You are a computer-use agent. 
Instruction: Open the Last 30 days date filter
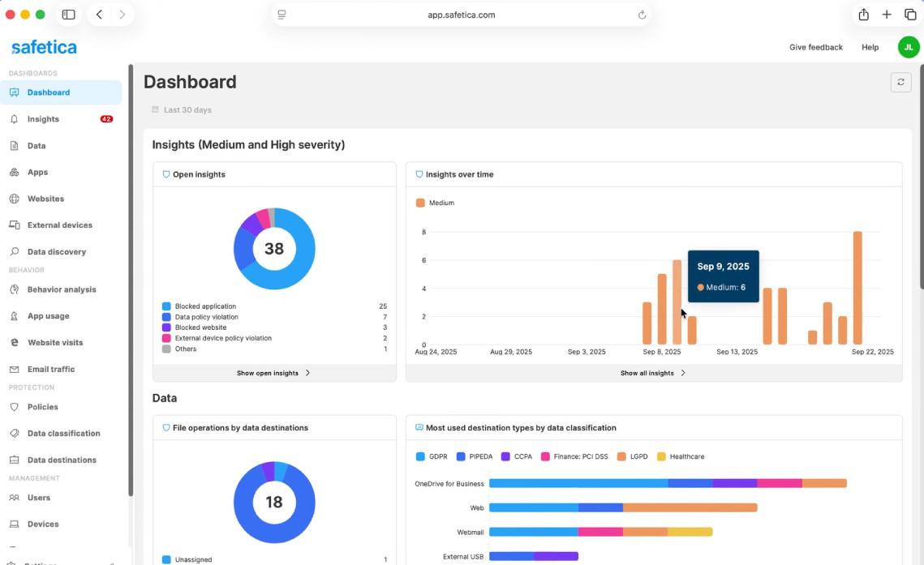(x=182, y=109)
